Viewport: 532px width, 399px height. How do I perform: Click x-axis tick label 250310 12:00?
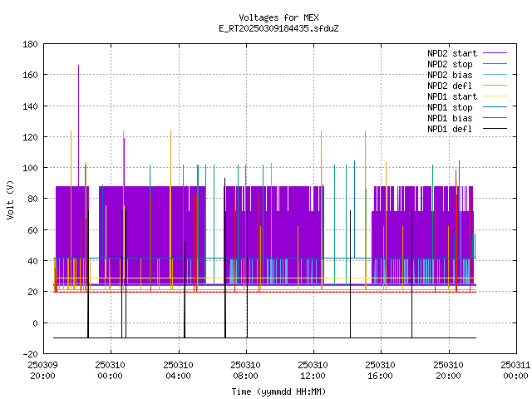[313, 371]
